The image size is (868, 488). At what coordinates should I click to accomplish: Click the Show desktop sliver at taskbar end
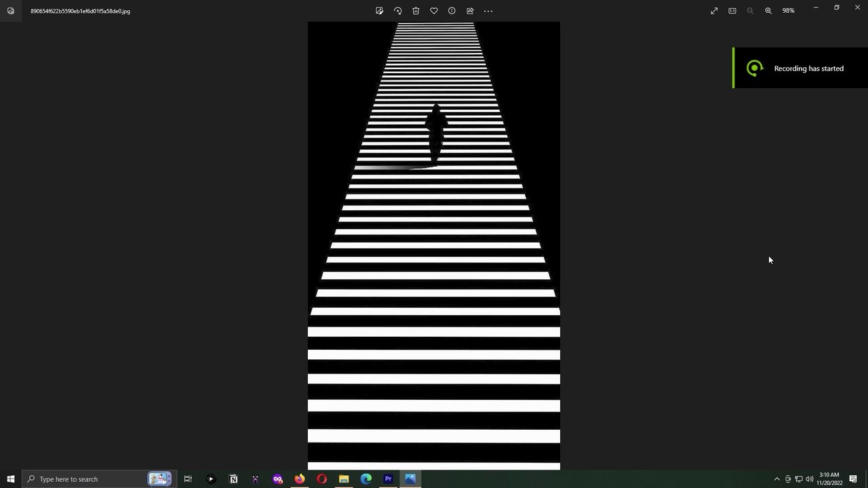pos(867,479)
